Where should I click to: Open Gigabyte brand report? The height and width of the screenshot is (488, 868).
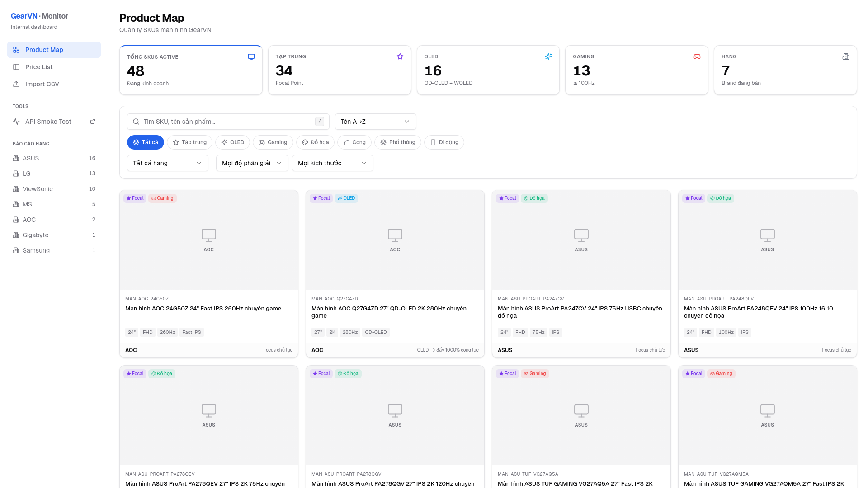54,235
